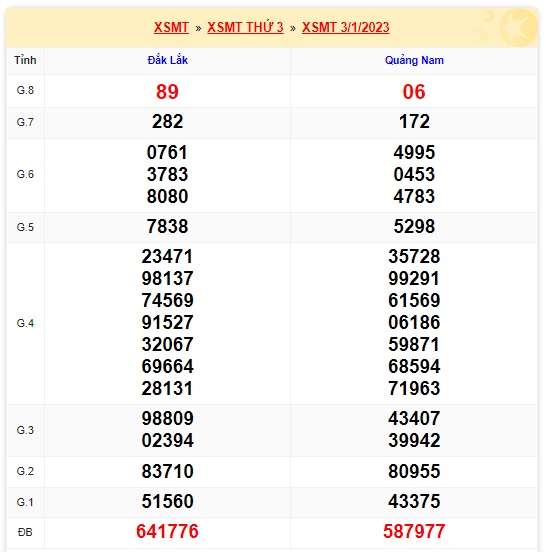Image resolution: width=548 pixels, height=552 pixels.
Task: Select G.1 number 43375
Action: click(414, 501)
